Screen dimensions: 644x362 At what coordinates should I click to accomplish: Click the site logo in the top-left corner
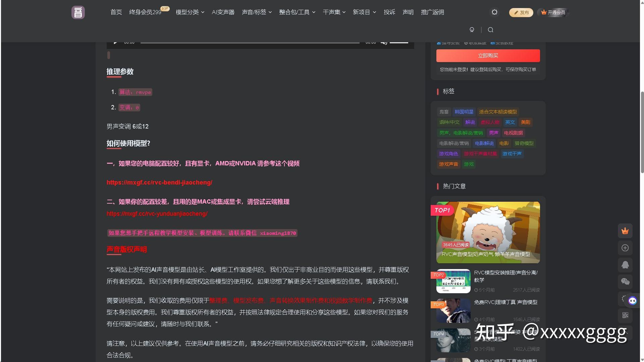pyautogui.click(x=78, y=12)
